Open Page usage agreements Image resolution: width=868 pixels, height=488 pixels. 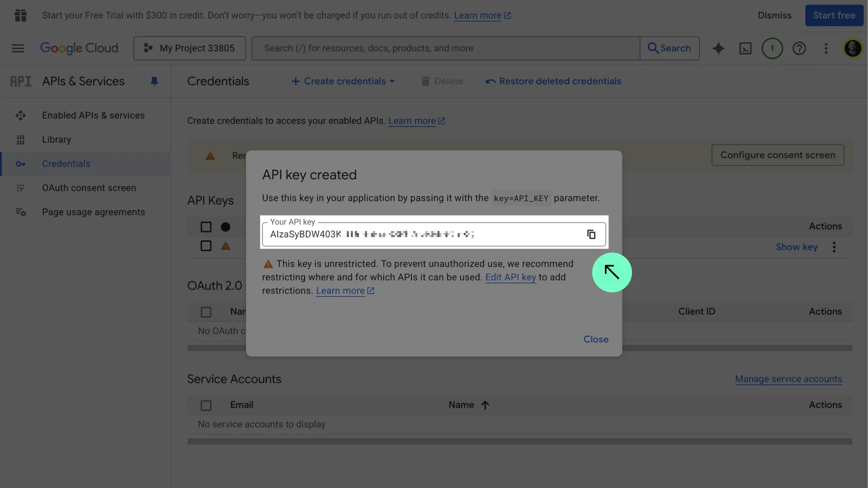[x=94, y=212]
